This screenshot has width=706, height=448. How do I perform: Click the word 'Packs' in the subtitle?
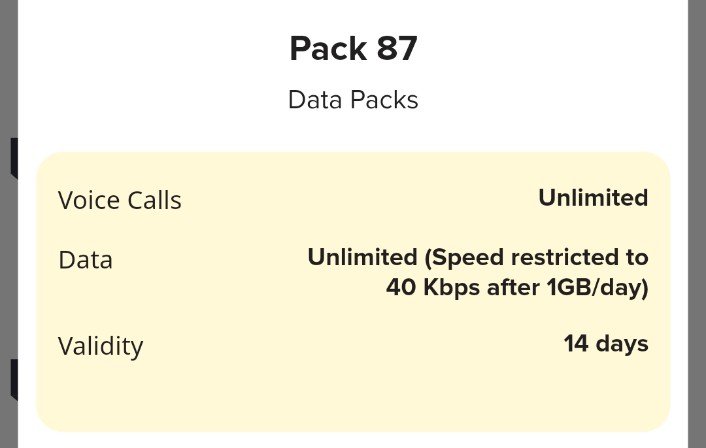384,100
